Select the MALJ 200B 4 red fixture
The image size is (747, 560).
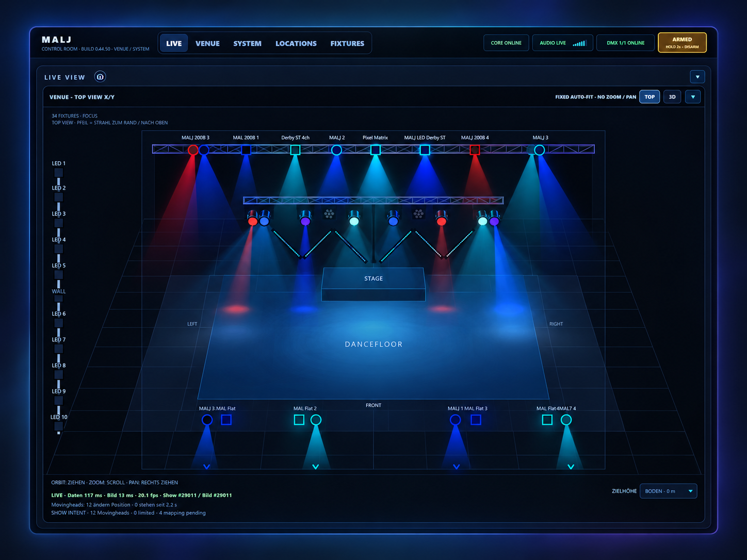click(475, 150)
